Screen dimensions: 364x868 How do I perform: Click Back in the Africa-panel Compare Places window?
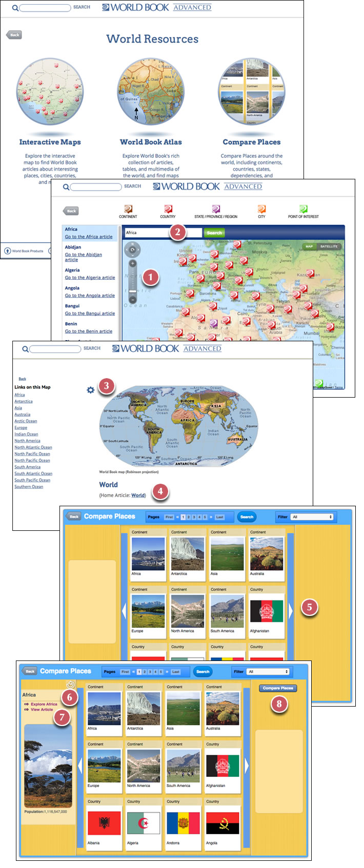pyautogui.click(x=30, y=671)
